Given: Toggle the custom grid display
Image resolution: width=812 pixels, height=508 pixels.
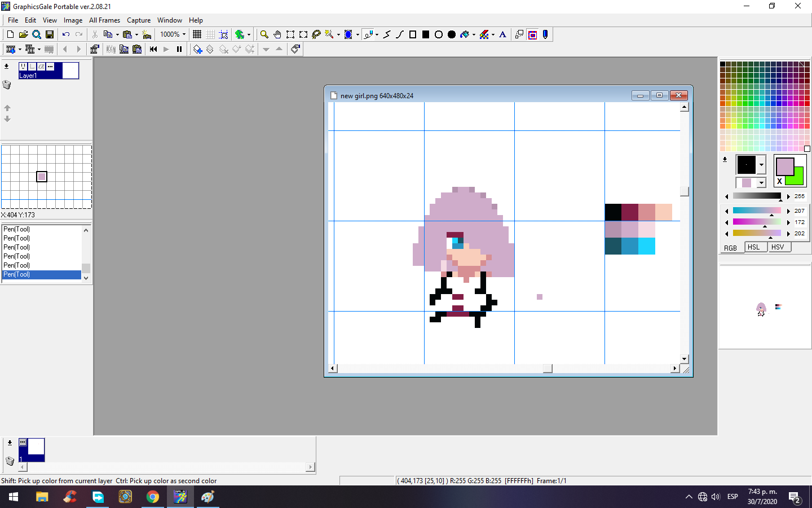Looking at the screenshot, I should (210, 34).
